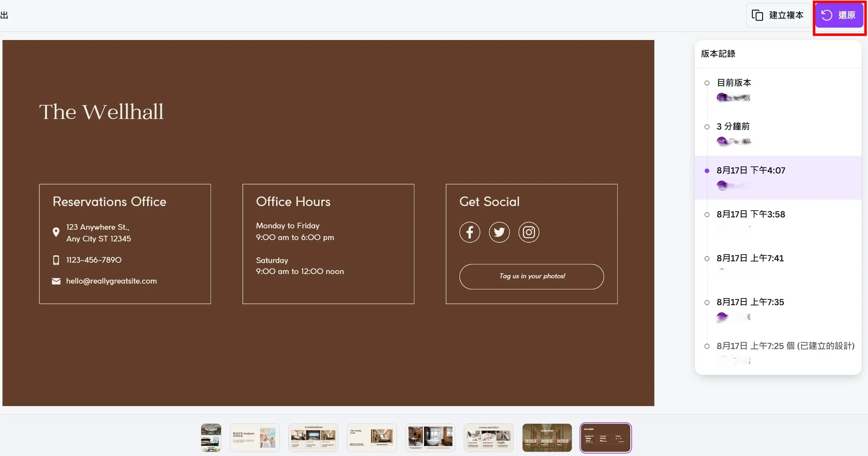Select the 目前版本 version entry
The width and height of the screenshot is (868, 456).
click(x=734, y=83)
